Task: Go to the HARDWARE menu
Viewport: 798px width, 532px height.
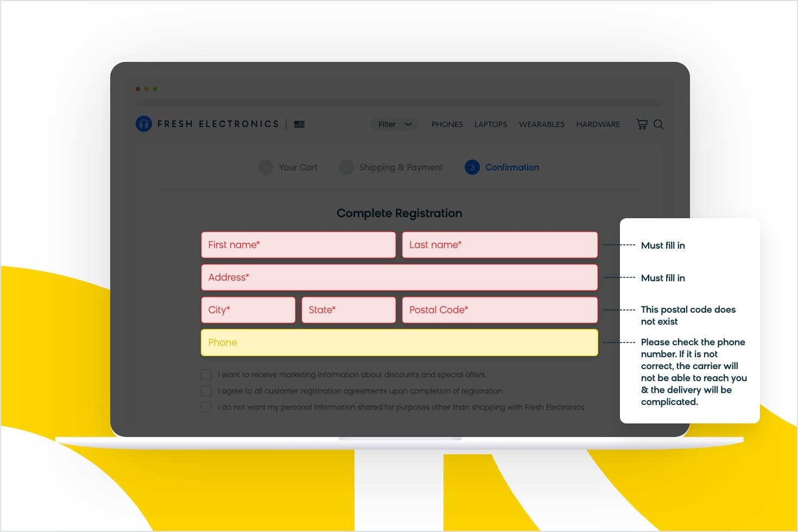Action: pyautogui.click(x=598, y=124)
